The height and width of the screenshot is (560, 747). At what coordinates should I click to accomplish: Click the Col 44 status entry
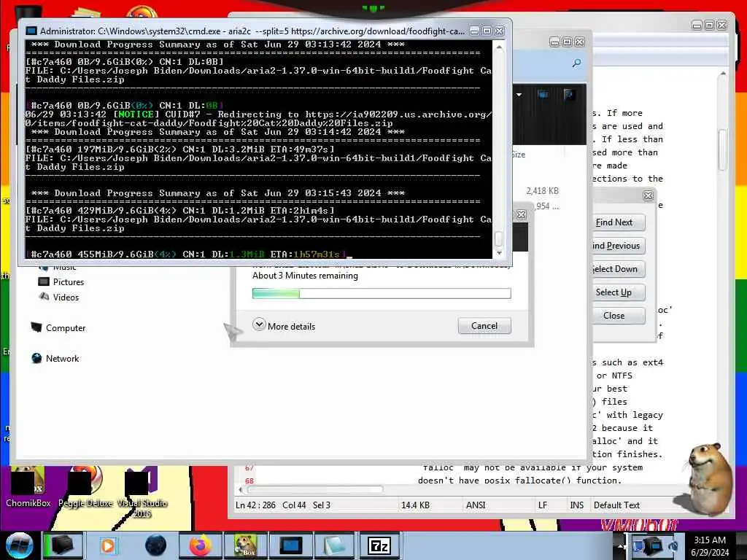pyautogui.click(x=294, y=505)
